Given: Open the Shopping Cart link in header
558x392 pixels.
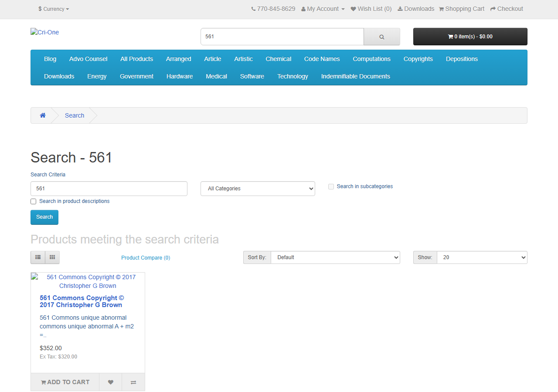Looking at the screenshot, I should pos(462,9).
